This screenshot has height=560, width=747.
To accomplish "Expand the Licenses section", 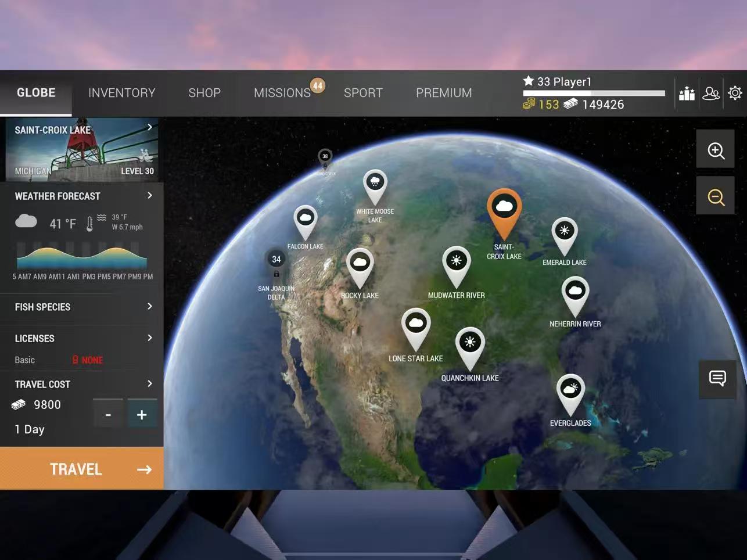I will coord(82,338).
